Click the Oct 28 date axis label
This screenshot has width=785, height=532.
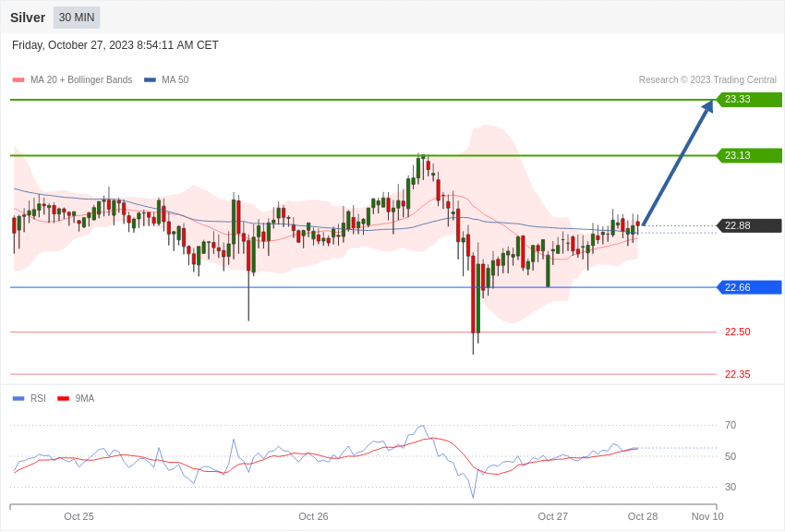[x=643, y=516]
